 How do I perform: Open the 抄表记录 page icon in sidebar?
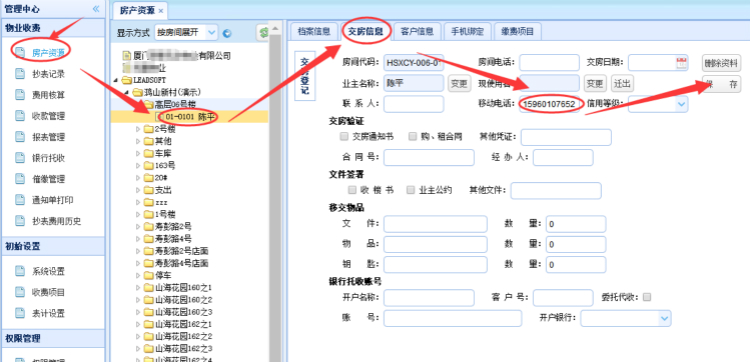(19, 74)
